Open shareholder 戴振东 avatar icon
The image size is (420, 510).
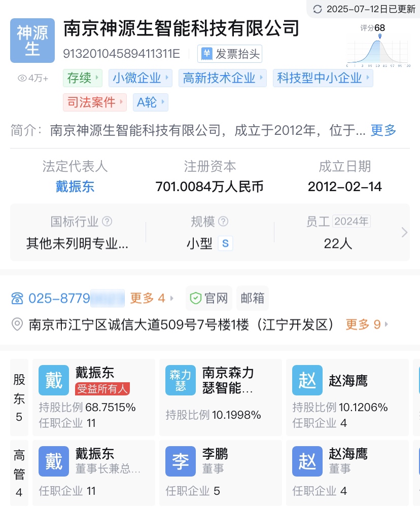click(x=54, y=380)
